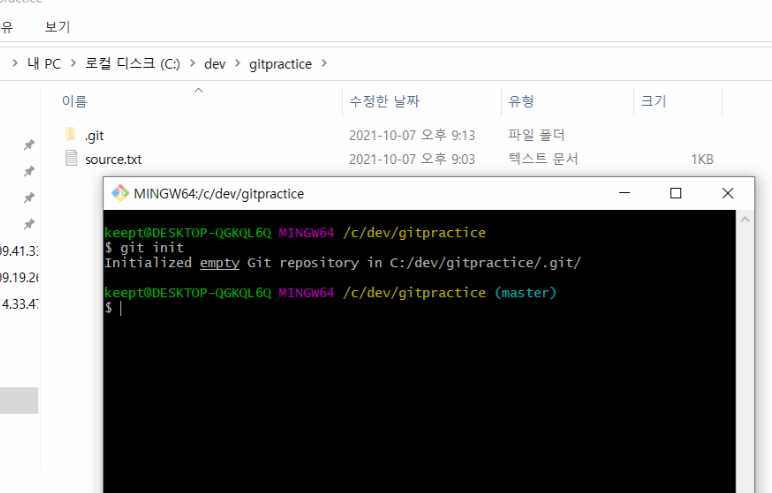The width and height of the screenshot is (772, 493).
Task: Click the 파일 폴더 type cell
Action: coord(536,135)
